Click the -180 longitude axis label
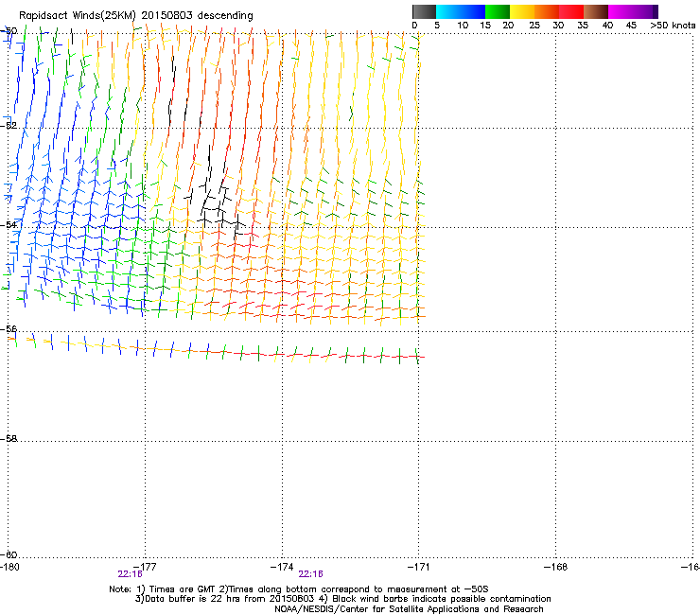Image resolution: width=700 pixels, height=615 pixels. pyautogui.click(x=9, y=567)
